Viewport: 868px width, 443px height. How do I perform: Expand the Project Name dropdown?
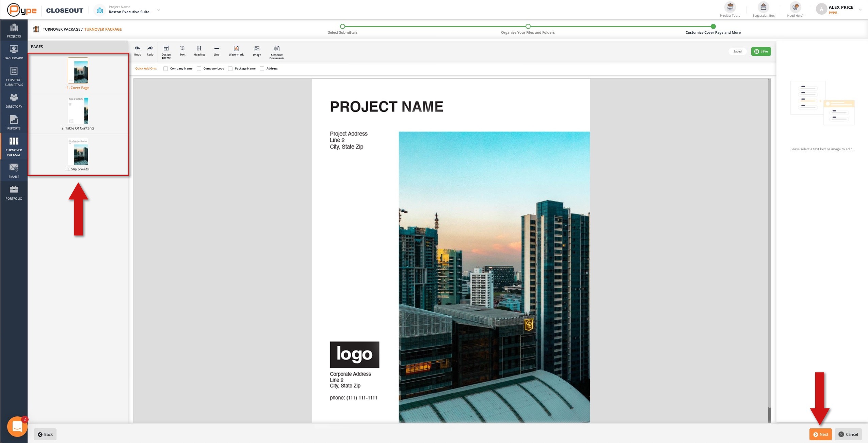click(x=159, y=10)
